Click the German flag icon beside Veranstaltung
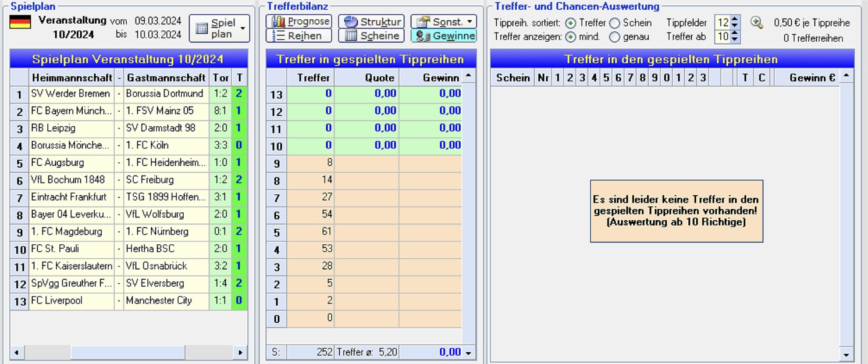The height and width of the screenshot is (364, 868). click(20, 22)
